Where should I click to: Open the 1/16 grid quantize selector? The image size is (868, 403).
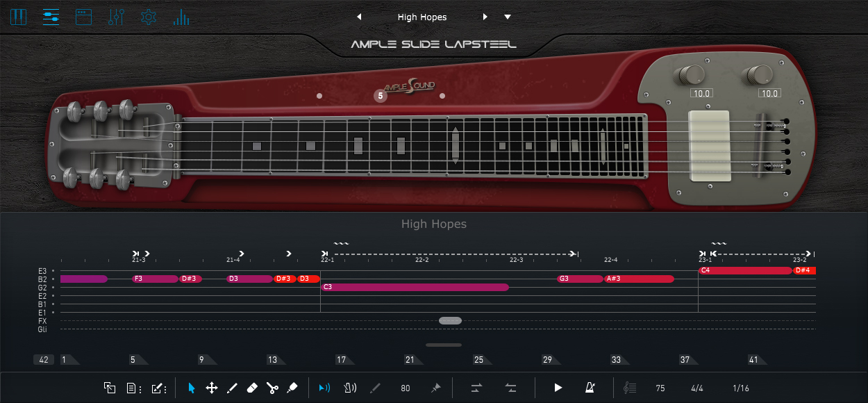tap(741, 388)
